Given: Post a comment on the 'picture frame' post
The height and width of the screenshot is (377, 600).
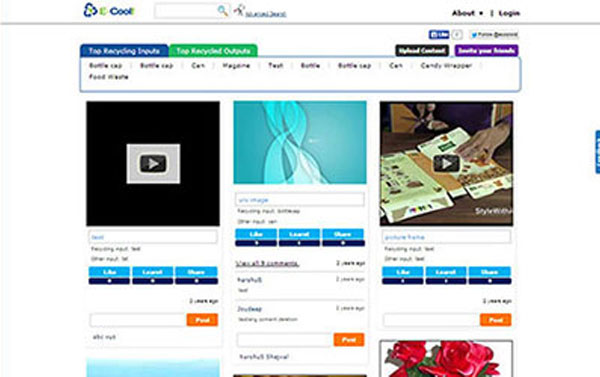Looking at the screenshot, I should (x=496, y=320).
